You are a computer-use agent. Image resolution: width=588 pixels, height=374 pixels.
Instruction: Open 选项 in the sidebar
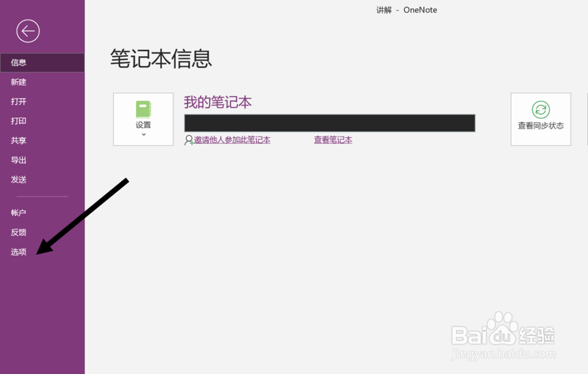pyautogui.click(x=42, y=252)
